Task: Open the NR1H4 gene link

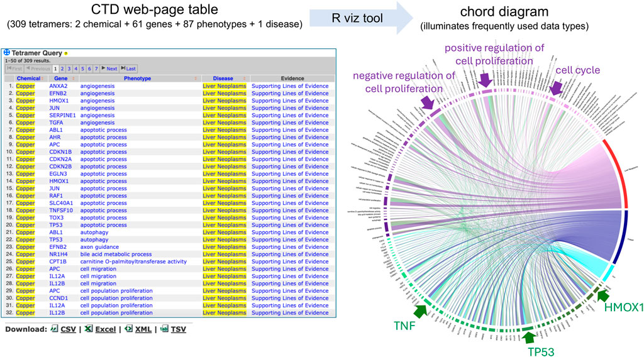Action: click(x=57, y=255)
